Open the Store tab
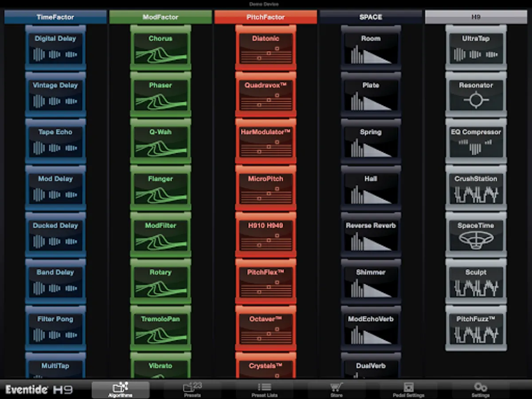The height and width of the screenshot is (399, 532). (x=336, y=389)
